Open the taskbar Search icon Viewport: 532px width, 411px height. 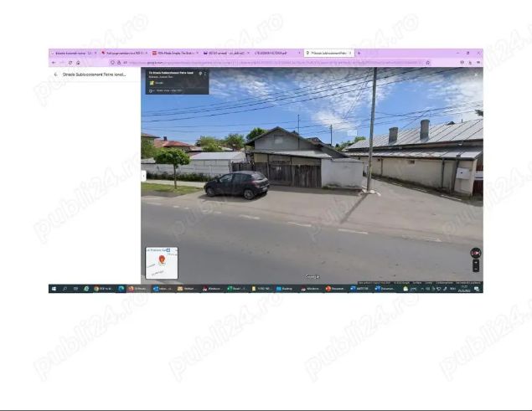pyautogui.click(x=65, y=289)
